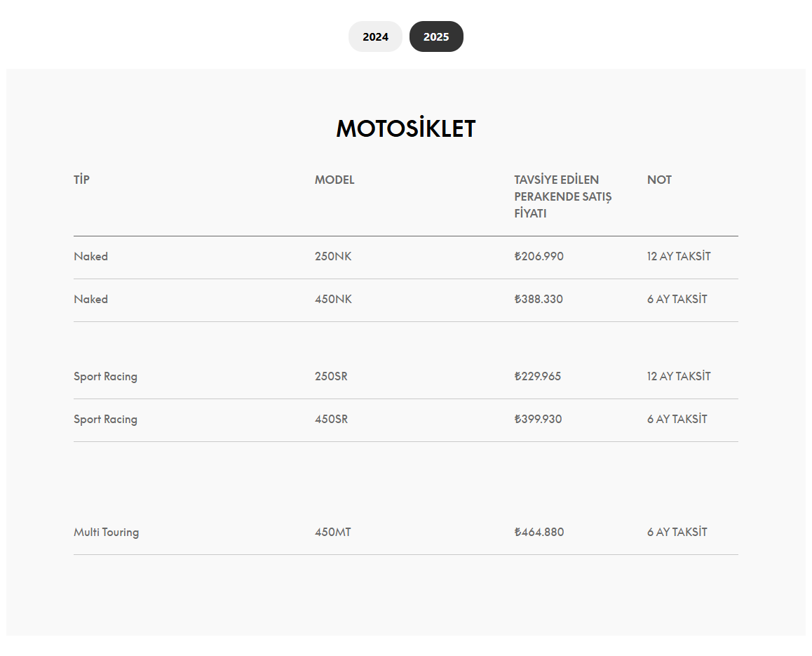Click the ₺399.930 price
Screen dimensions: 812x656
tap(538, 419)
